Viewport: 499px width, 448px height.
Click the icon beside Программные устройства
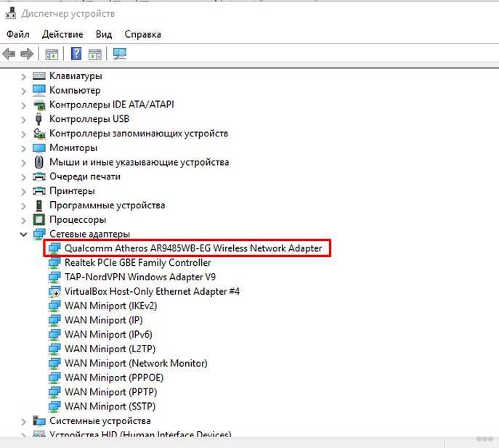pos(39,205)
